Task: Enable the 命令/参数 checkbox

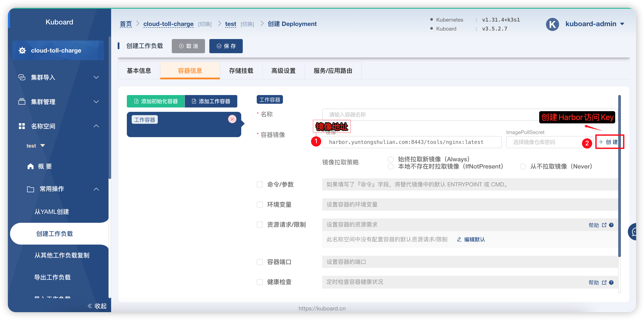Action: pyautogui.click(x=260, y=184)
